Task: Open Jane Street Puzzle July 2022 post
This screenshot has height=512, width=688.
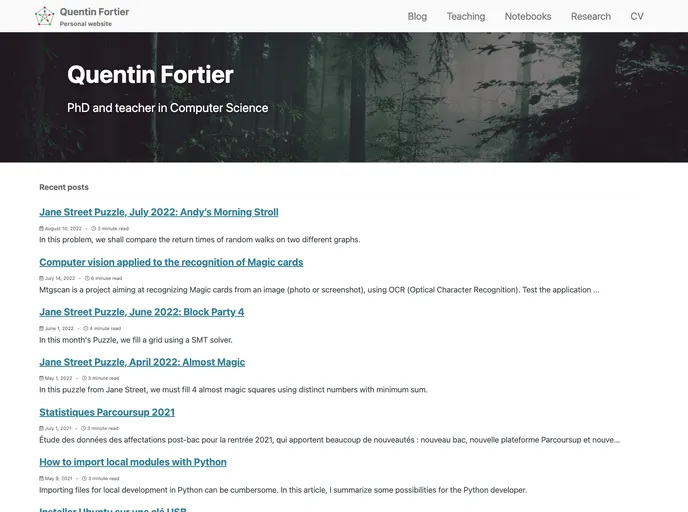Action: tap(158, 212)
